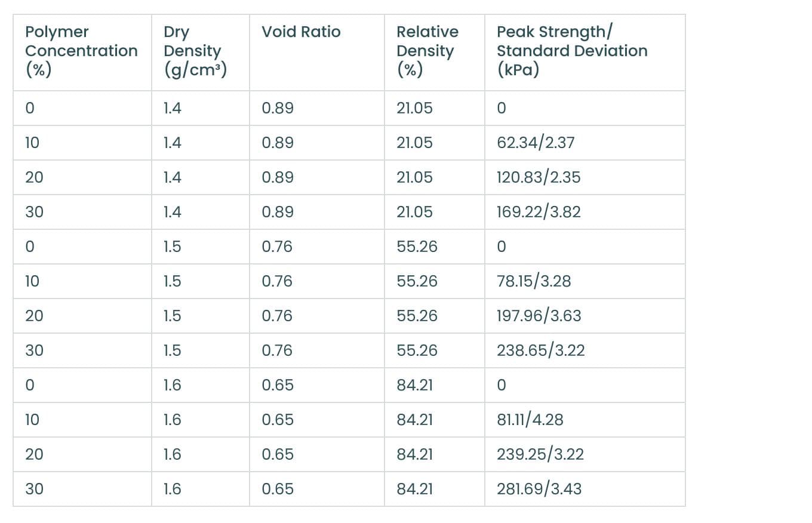
Task: Click the cell containing 238.65/3.22
Action: [x=541, y=350]
